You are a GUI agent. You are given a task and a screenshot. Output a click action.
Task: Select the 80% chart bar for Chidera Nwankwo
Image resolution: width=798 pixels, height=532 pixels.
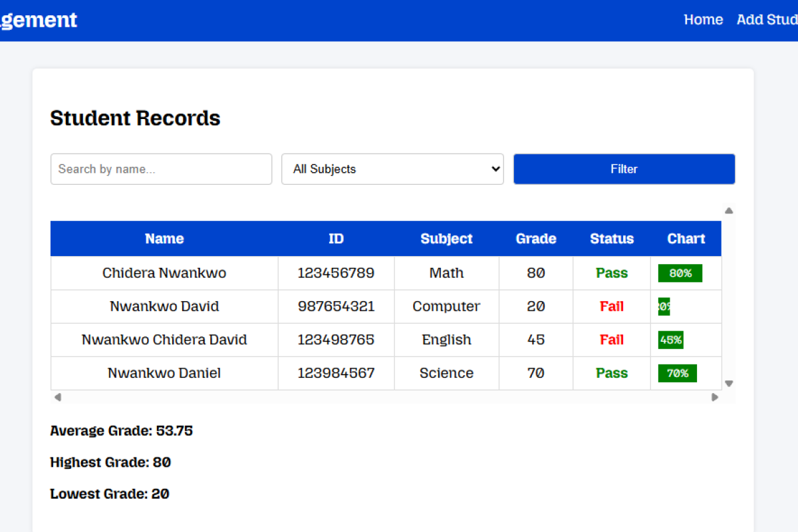[x=680, y=273]
